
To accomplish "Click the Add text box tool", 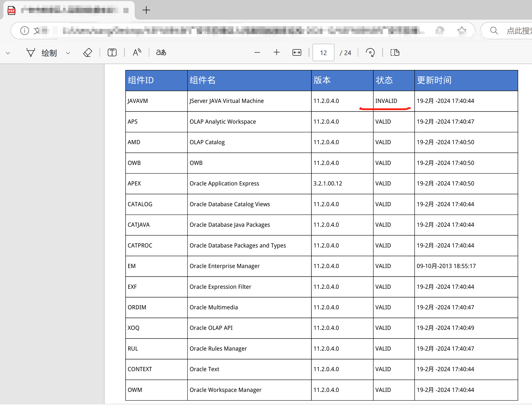I will tap(112, 53).
